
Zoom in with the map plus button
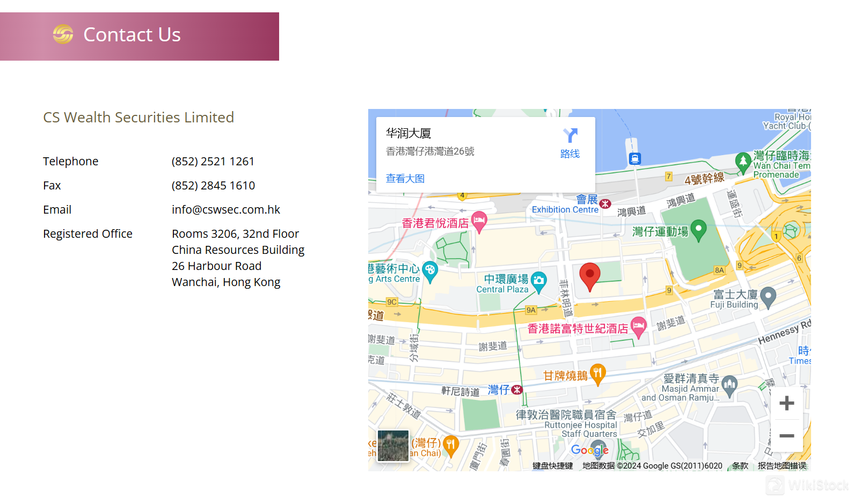pos(787,403)
